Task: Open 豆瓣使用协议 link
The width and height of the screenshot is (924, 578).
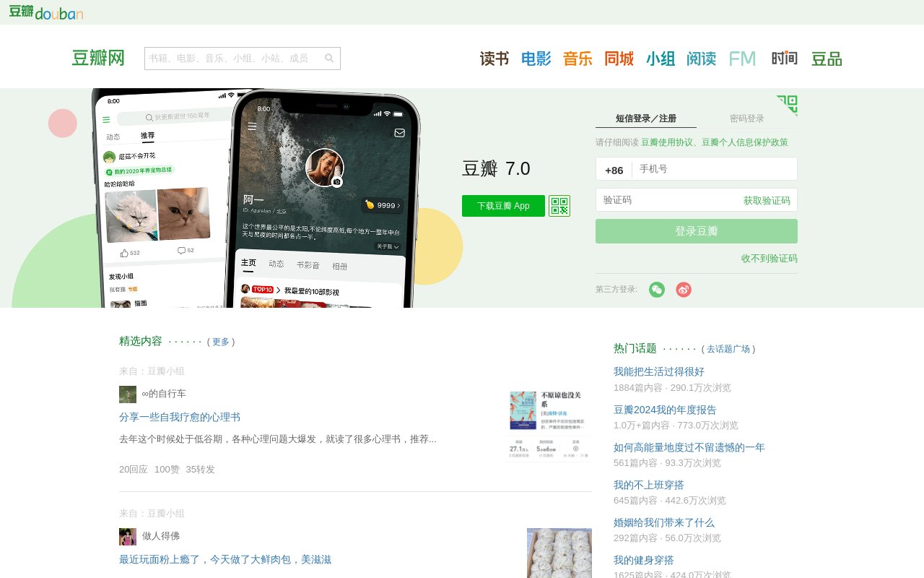Action: (666, 142)
